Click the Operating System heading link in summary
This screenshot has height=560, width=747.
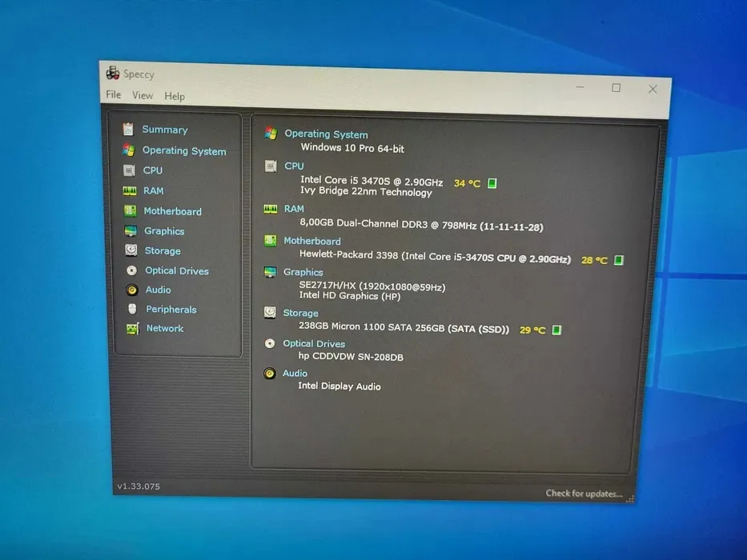click(327, 134)
